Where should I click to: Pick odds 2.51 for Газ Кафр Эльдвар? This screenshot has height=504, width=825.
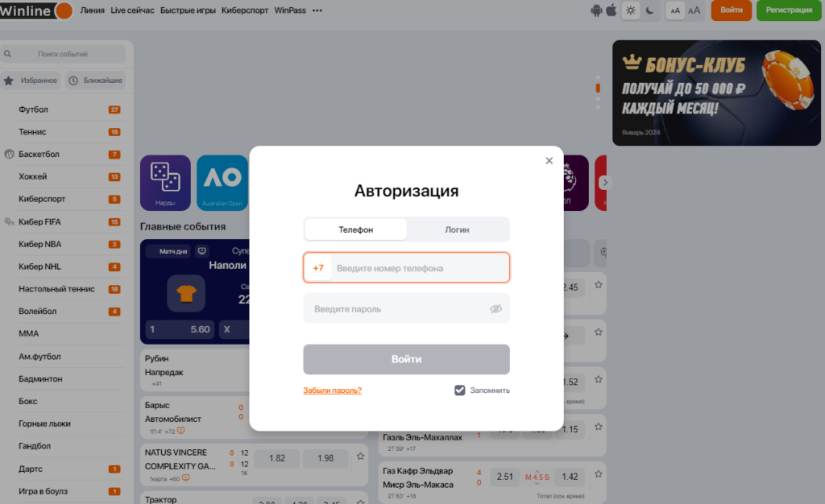[x=504, y=477]
